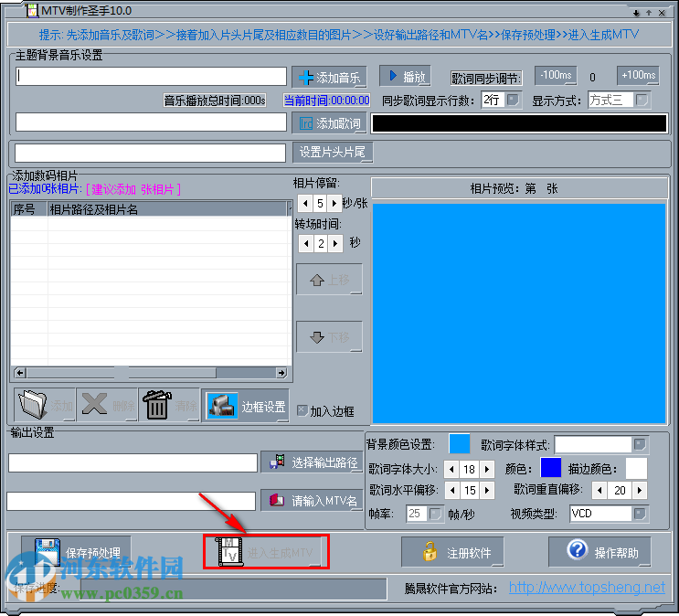Focus the lyrics file path input field
Image resolution: width=679 pixels, height=616 pixels.
pos(151,122)
